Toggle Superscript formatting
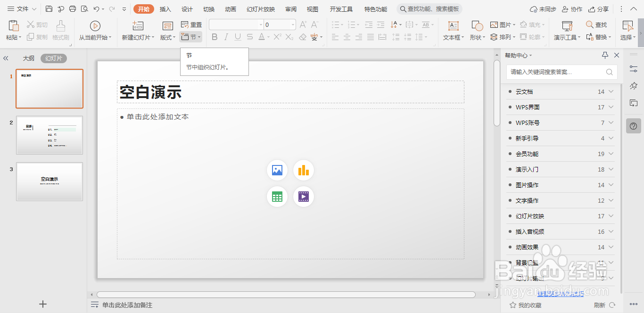Screen dimensions: 644x313 (278, 37)
